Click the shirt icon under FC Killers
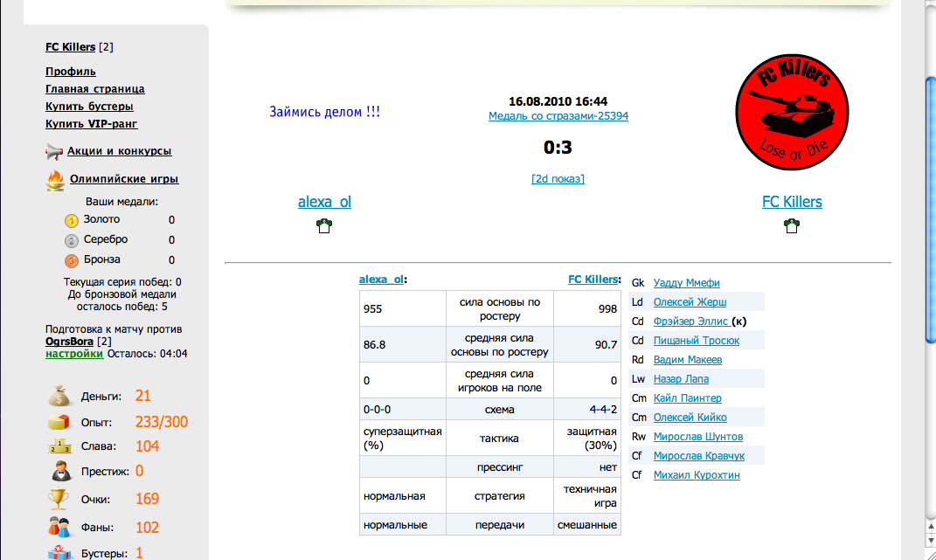Viewport: 936px width, 560px height. coord(792,225)
